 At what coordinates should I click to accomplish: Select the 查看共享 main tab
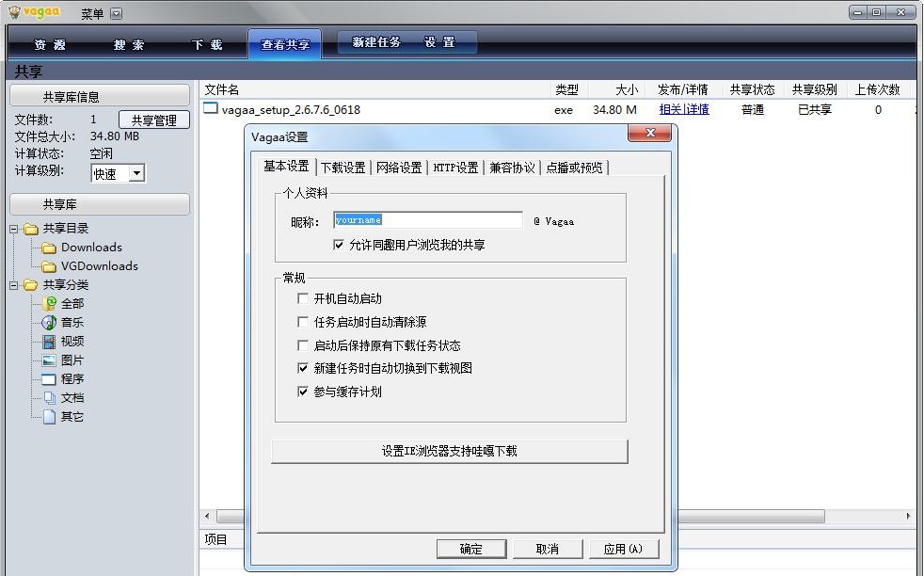point(284,45)
